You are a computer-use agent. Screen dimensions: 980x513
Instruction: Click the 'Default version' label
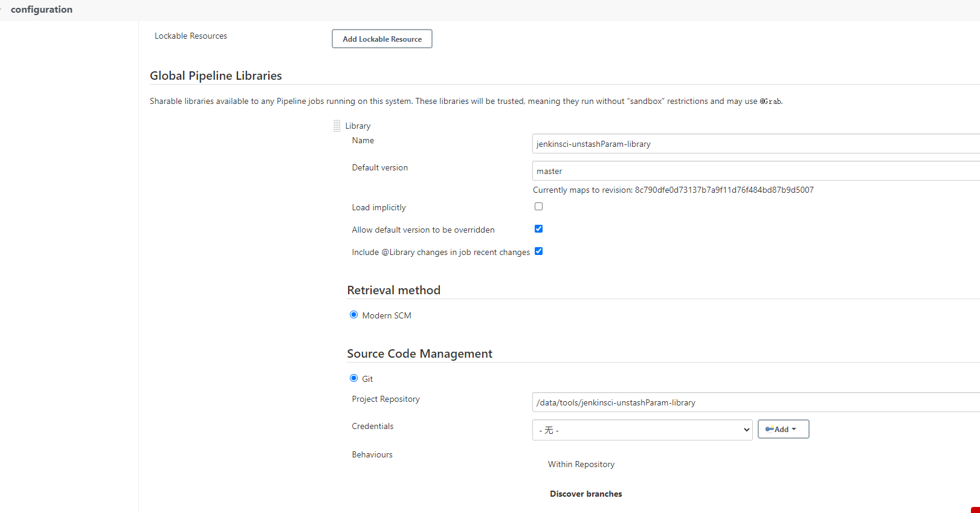pyautogui.click(x=380, y=167)
